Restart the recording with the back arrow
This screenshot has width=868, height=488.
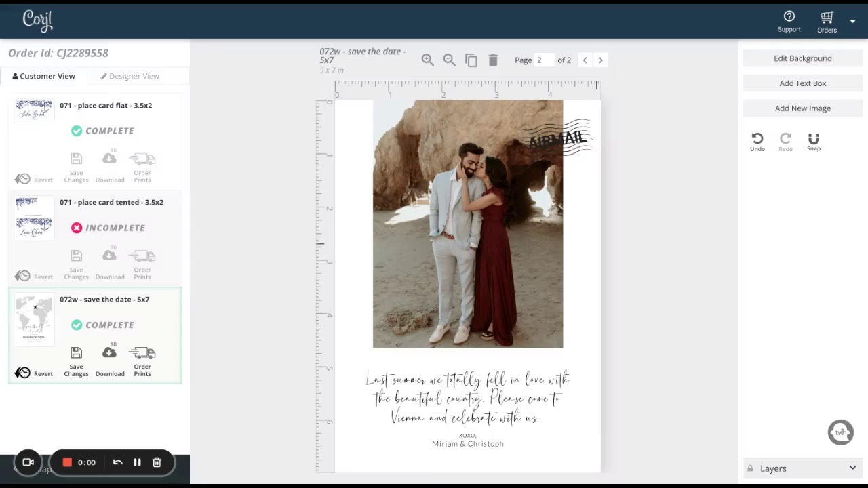pos(117,462)
